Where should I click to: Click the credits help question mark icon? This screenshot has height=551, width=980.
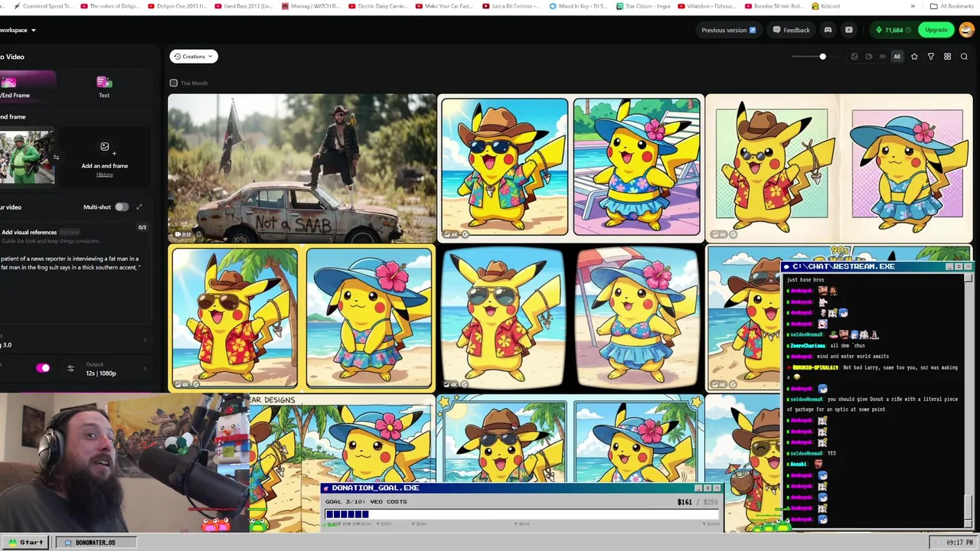(909, 31)
